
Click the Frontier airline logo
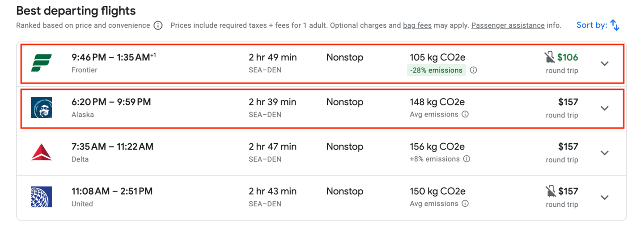pos(42,63)
